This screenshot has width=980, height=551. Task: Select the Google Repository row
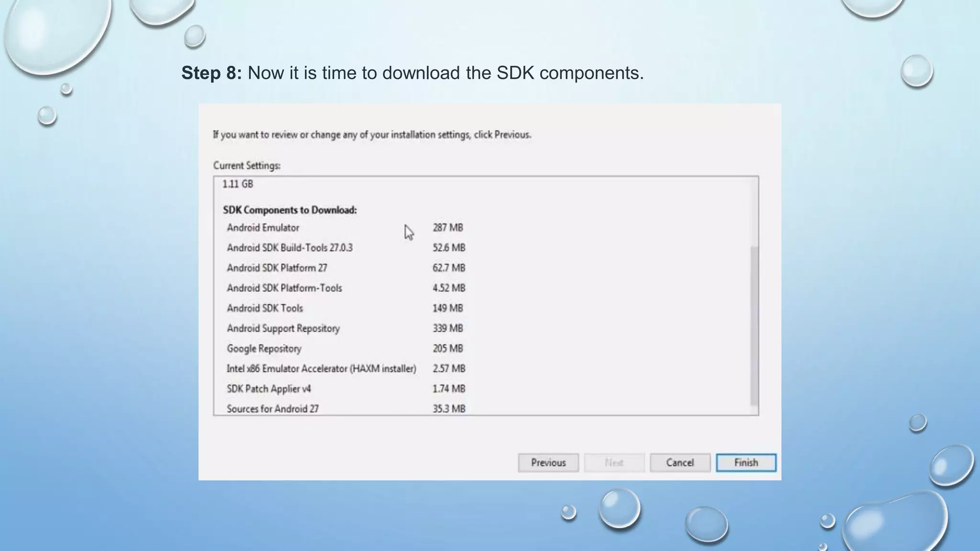coord(345,348)
